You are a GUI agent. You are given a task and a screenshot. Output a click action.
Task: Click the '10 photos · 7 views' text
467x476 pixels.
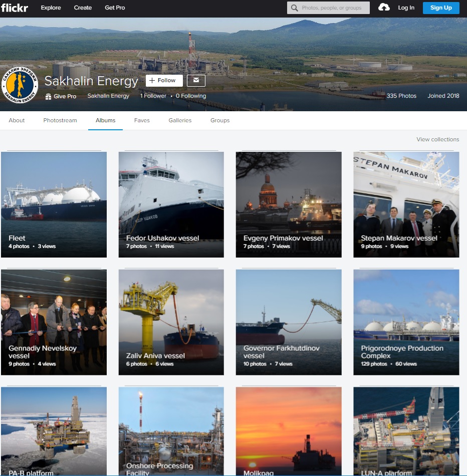268,364
